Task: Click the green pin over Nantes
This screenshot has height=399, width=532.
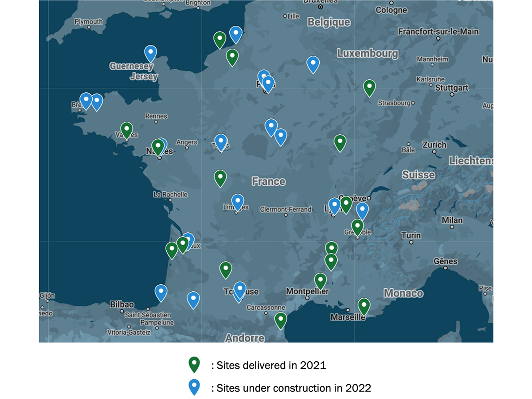Action: click(x=157, y=148)
